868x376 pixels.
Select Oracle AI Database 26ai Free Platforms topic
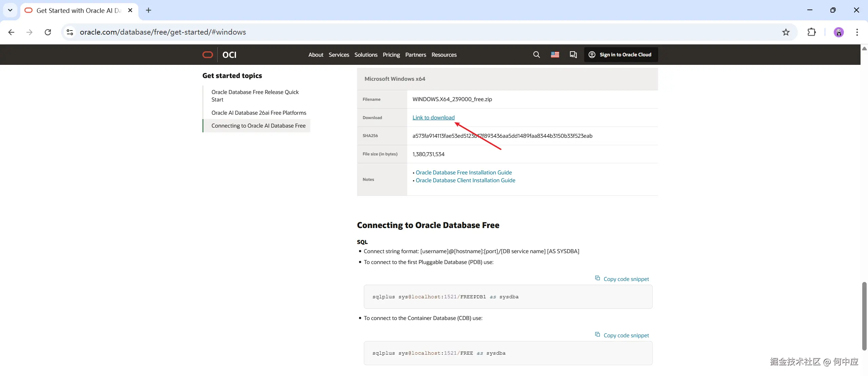tap(259, 113)
